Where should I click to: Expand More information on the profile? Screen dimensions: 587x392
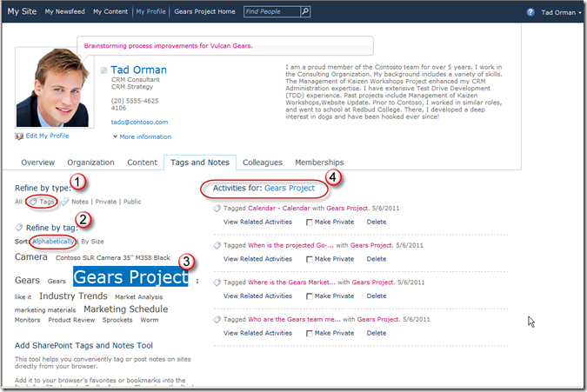pyautogui.click(x=143, y=137)
